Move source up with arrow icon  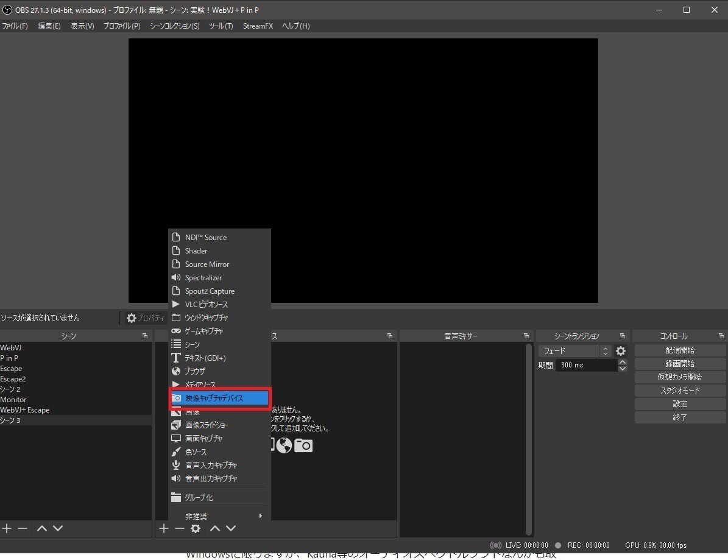pos(214,528)
